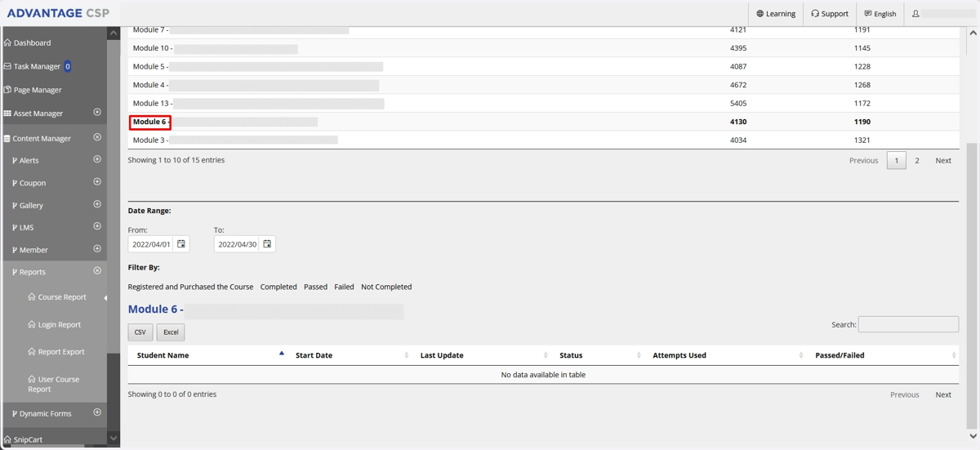Click the Advantage CSP logo
The width and height of the screenshot is (980, 450).
point(58,13)
